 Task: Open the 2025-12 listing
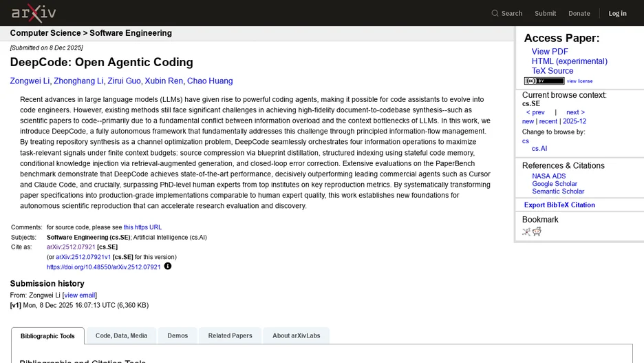(575, 121)
